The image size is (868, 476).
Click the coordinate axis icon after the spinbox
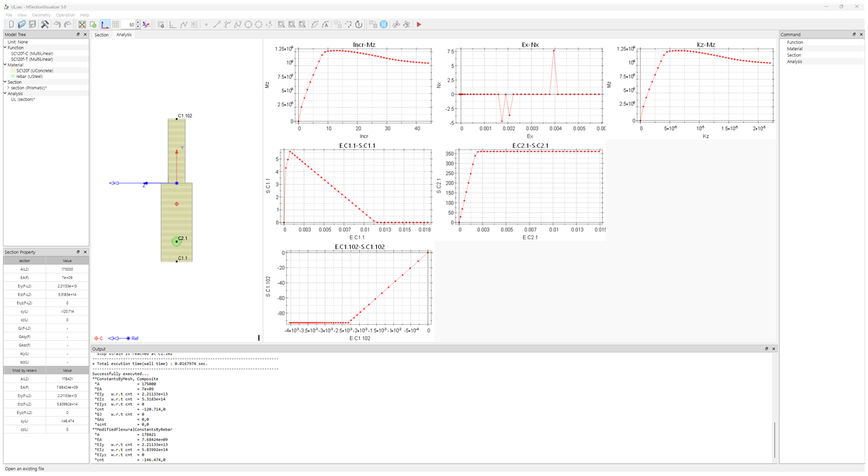146,24
